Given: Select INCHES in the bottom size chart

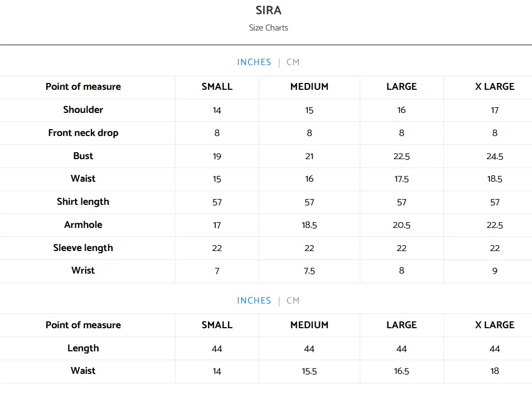Looking at the screenshot, I should (x=254, y=300).
